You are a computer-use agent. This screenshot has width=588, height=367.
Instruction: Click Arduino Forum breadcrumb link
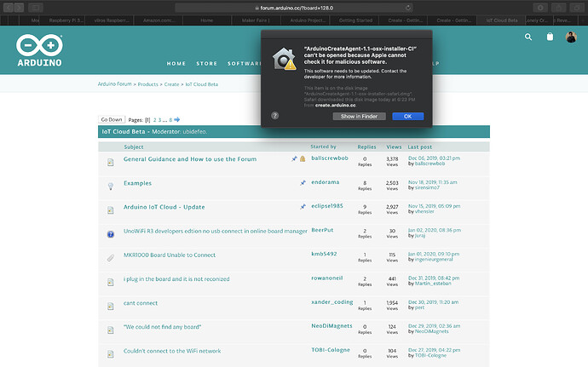pyautogui.click(x=115, y=84)
